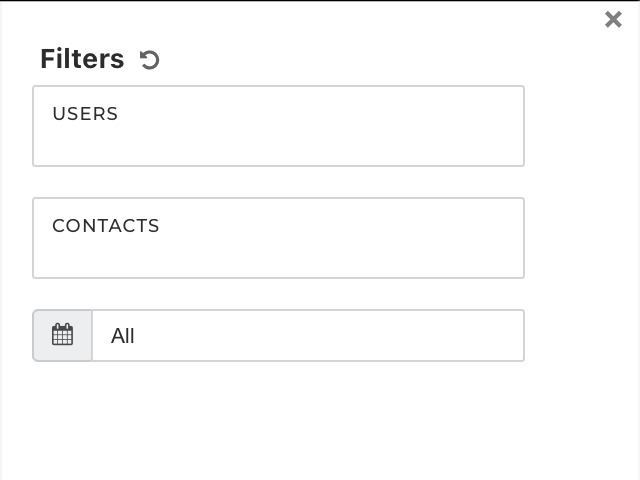Choose a date range in the All field
This screenshot has width=640, height=480.
tap(308, 335)
